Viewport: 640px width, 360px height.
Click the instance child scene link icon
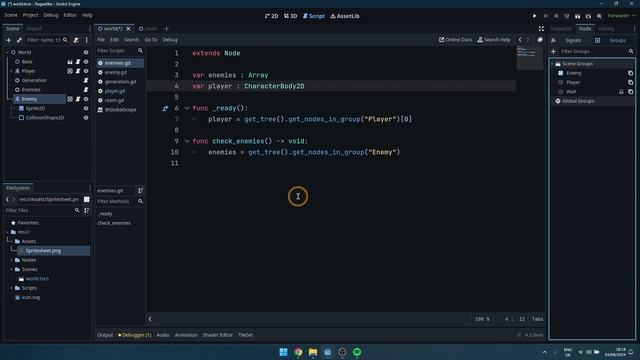coord(19,40)
